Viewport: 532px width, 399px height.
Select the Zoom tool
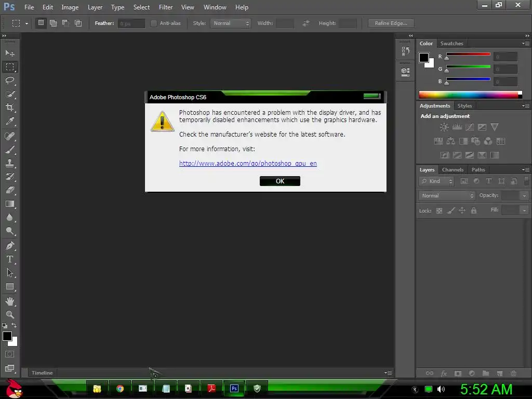click(10, 315)
